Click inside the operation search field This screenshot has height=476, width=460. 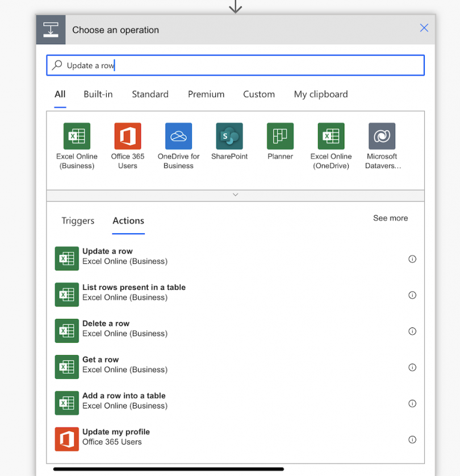pyautogui.click(x=235, y=65)
